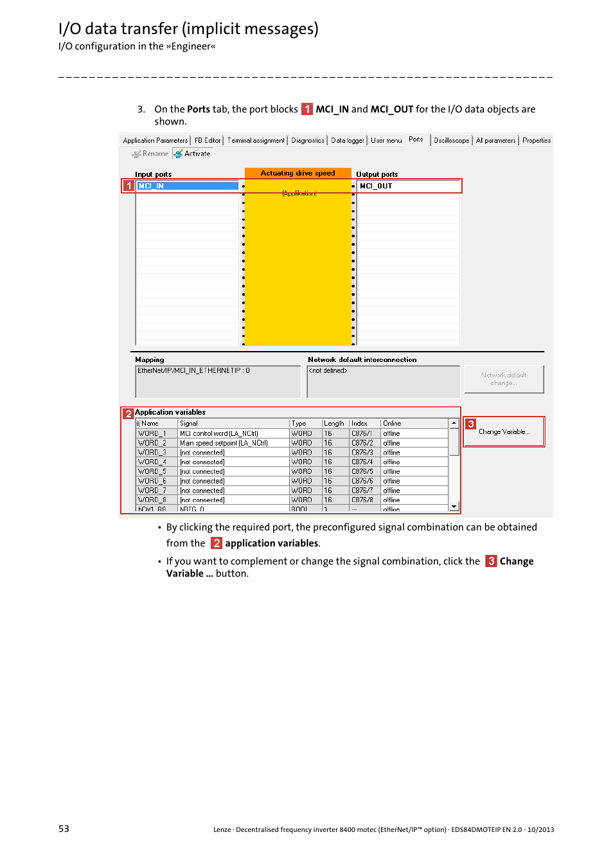Select the WORD_2 variable row
Viewport: 613px width, 868px height.
point(292,443)
